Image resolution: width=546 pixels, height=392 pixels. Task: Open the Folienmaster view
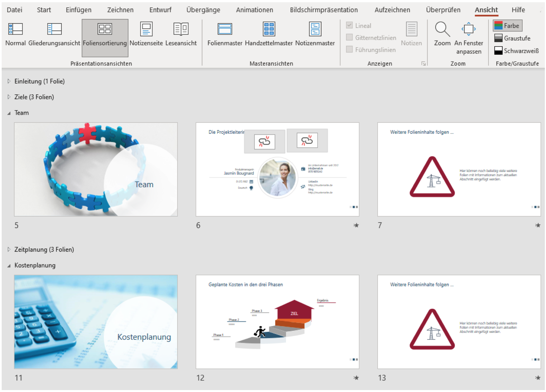pos(225,29)
